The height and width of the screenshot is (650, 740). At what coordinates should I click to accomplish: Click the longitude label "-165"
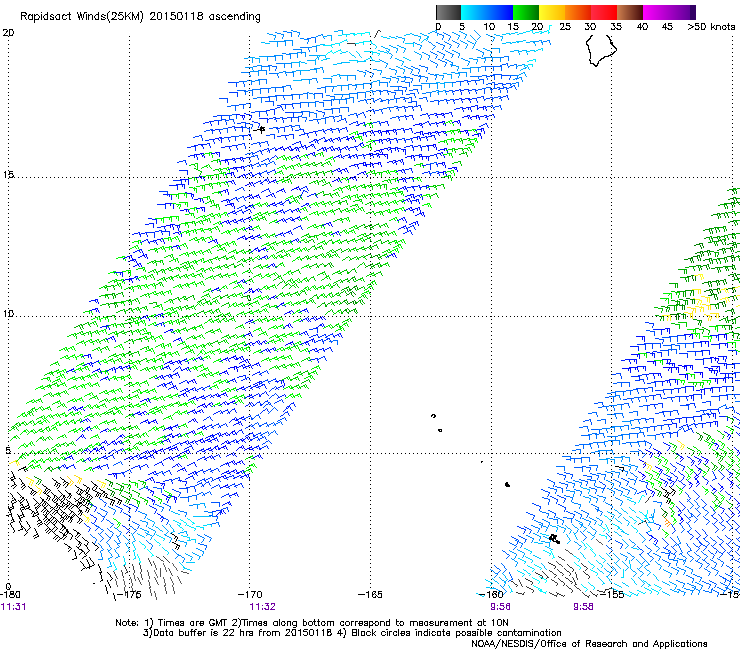click(370, 595)
